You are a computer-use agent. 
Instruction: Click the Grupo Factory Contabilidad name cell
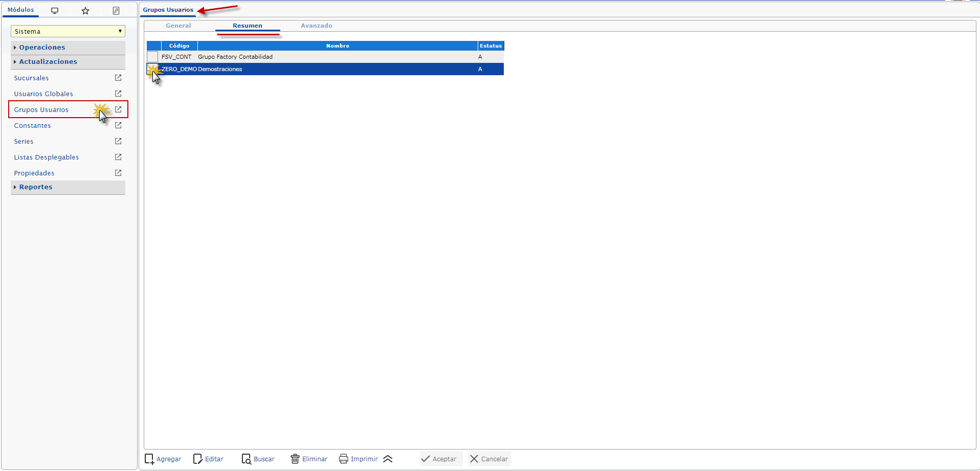[338, 57]
